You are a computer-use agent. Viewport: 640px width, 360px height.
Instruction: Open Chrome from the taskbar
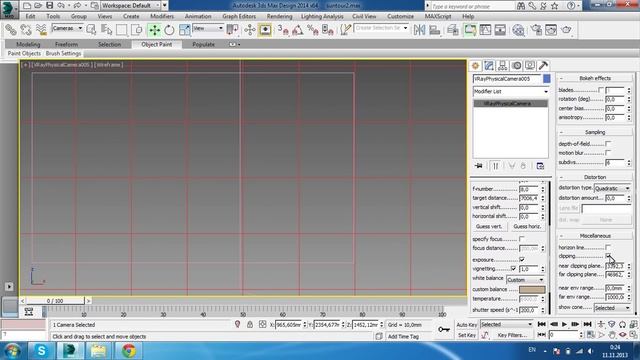click(x=129, y=351)
